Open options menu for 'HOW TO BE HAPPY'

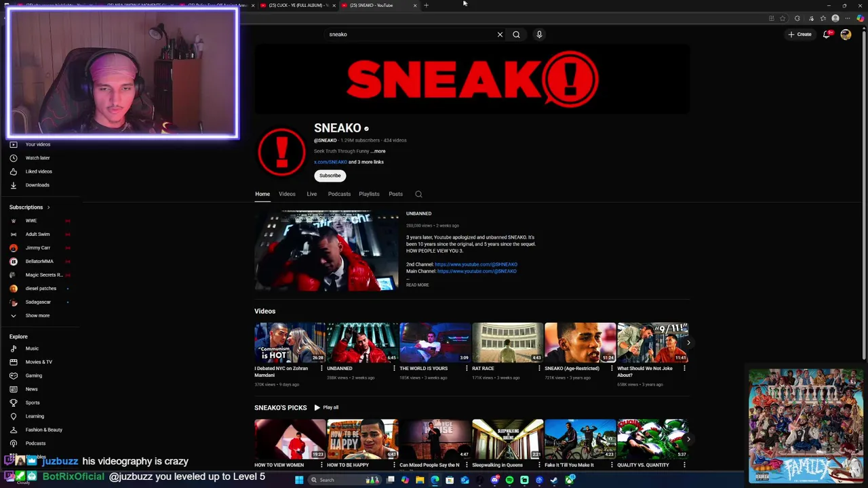393,465
